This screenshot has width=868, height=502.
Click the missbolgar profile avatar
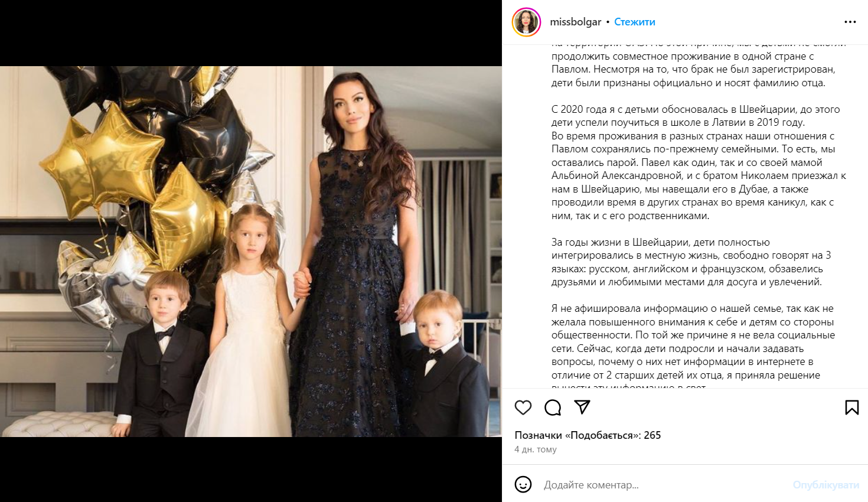pos(526,22)
